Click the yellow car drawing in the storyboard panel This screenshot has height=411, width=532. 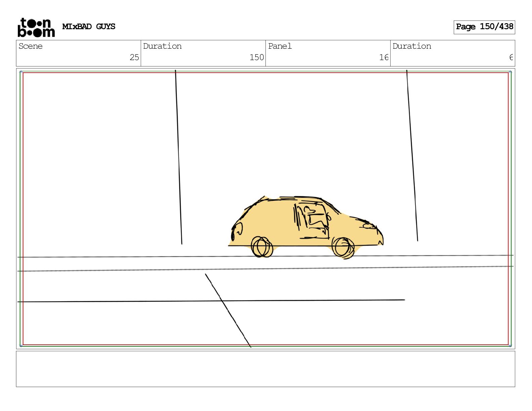click(306, 227)
